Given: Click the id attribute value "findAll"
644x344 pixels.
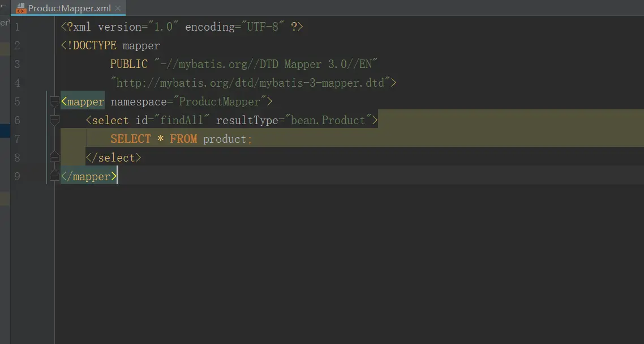Looking at the screenshot, I should 182,120.
